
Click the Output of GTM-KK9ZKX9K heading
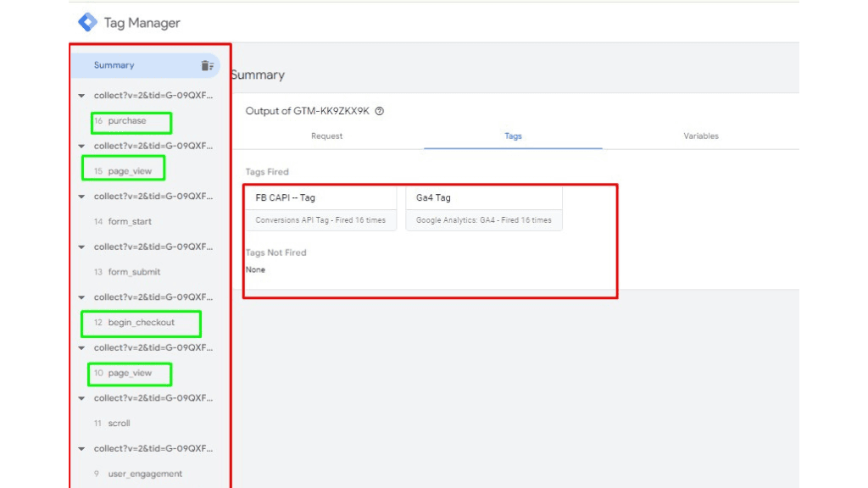(307, 111)
